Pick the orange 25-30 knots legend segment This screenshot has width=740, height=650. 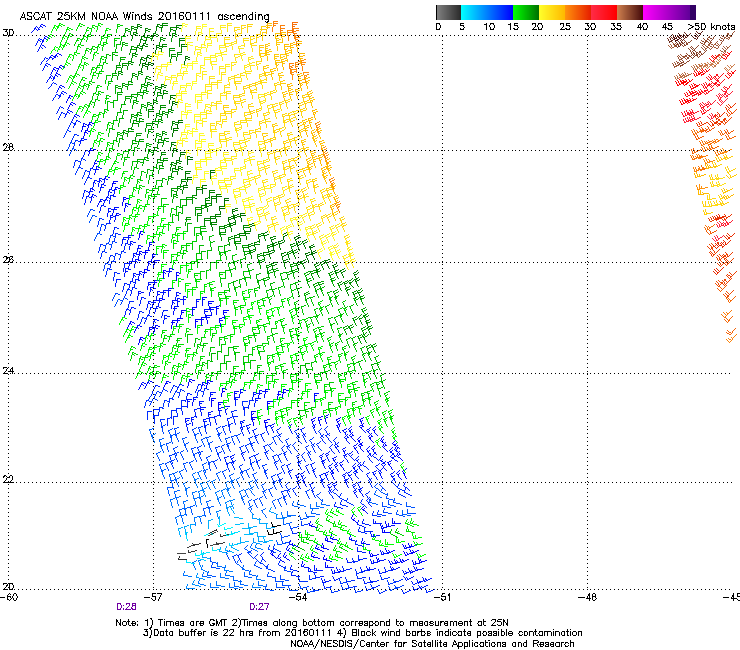pos(578,12)
